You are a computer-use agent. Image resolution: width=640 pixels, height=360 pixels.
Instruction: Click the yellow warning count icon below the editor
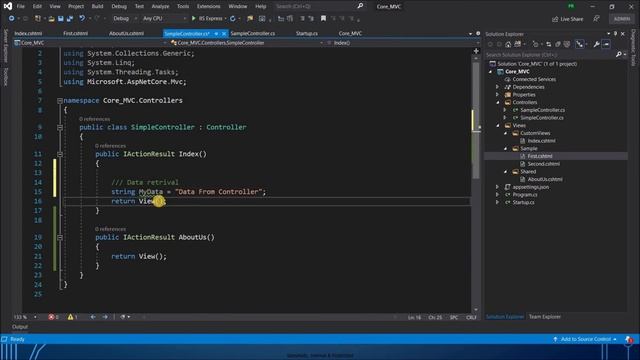[x=70, y=317]
